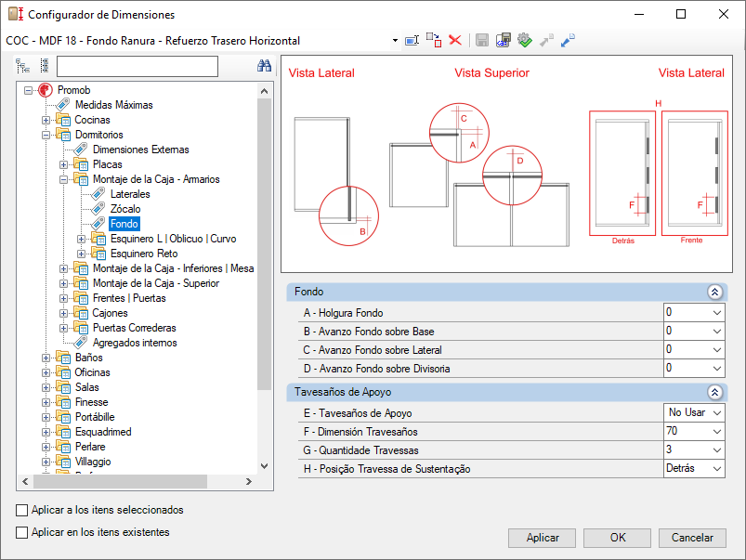Click the expand tree icon beside search box
The image size is (746, 560).
click(22, 66)
